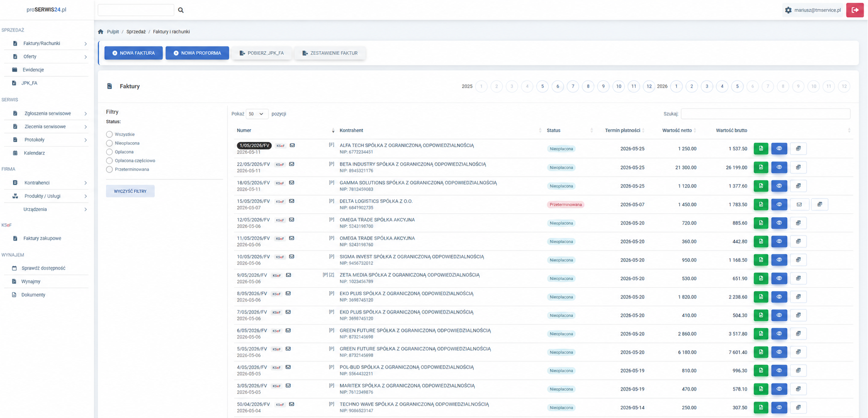Select the Nieopłacona status radio button
The width and height of the screenshot is (868, 418).
tap(109, 143)
